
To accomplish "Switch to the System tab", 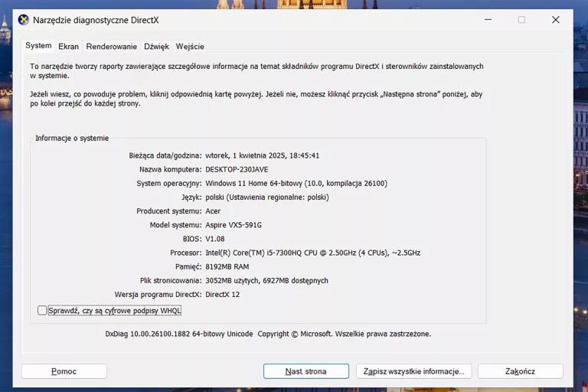I will [38, 46].
